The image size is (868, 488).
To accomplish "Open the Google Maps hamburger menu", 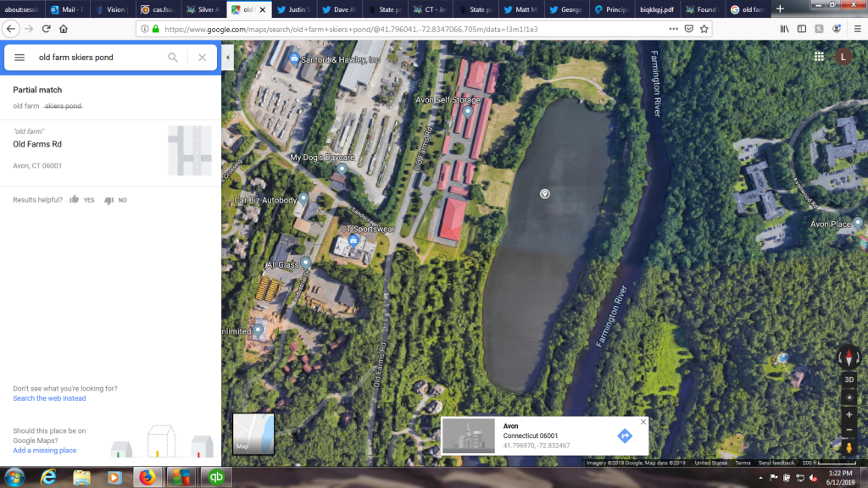I will click(19, 58).
